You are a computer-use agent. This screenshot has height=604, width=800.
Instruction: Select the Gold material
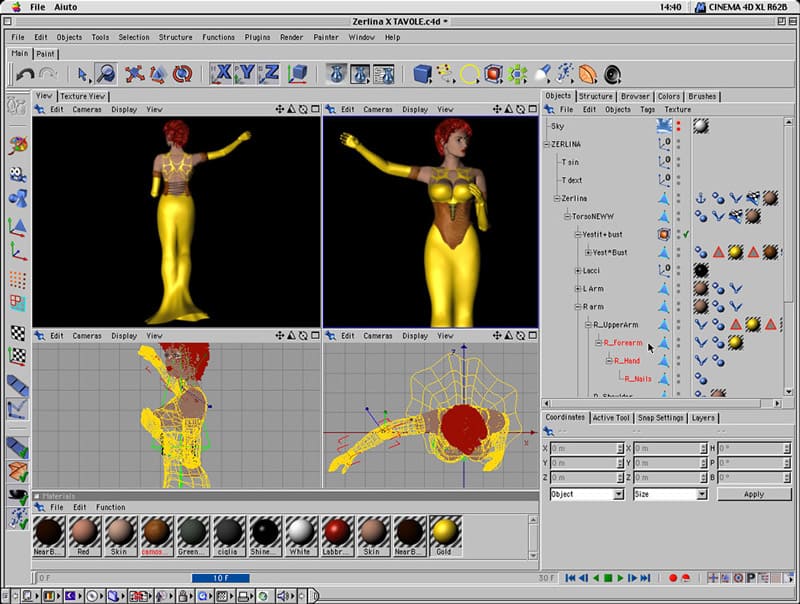tap(444, 536)
